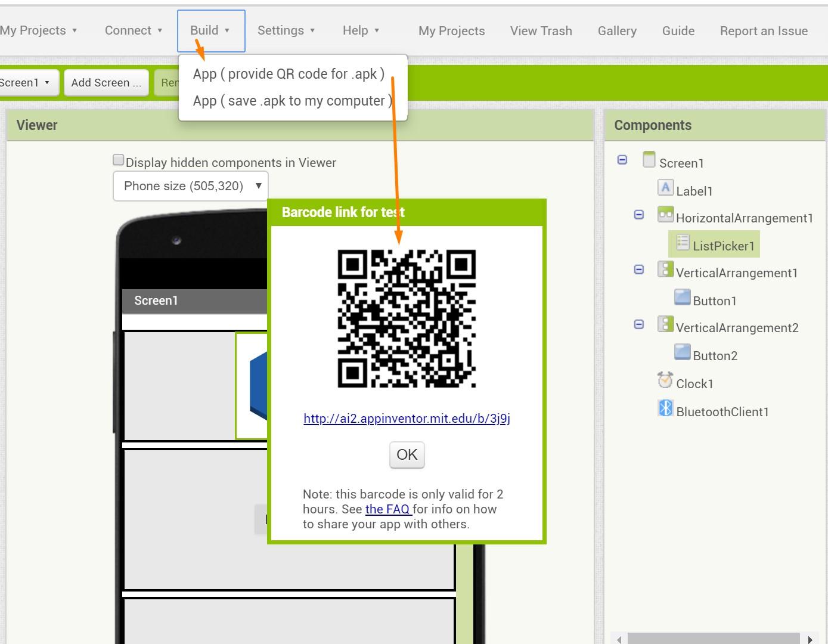
Task: Open the Gallery
Action: [x=617, y=31]
